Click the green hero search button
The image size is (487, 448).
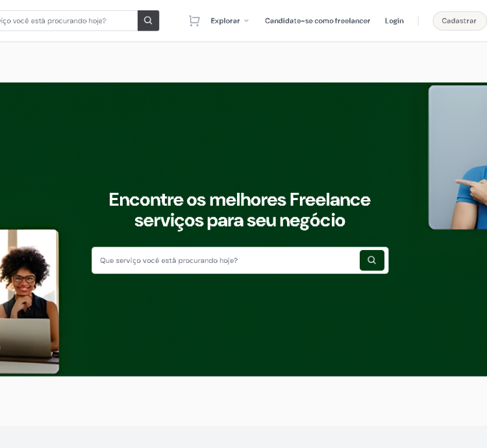(372, 260)
